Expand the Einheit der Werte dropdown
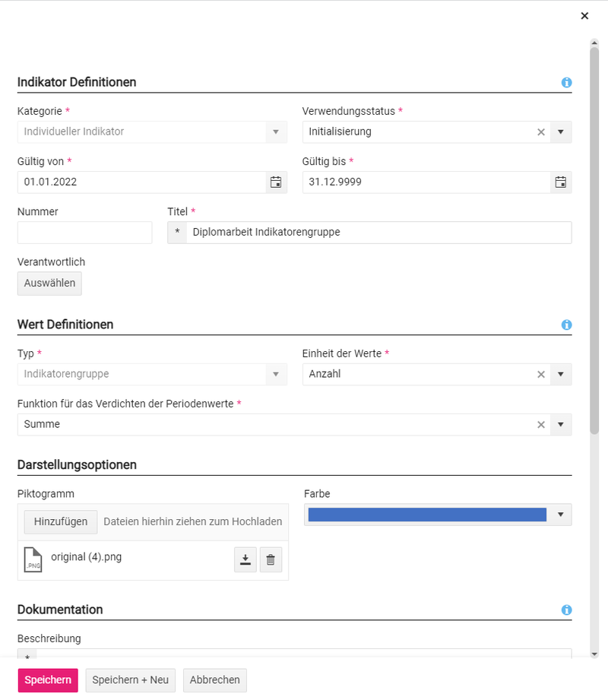Screen dimensions: 608x700 pos(560,375)
